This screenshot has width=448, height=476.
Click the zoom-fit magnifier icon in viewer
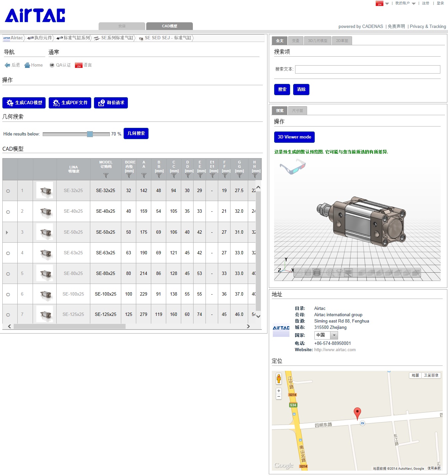point(330,273)
